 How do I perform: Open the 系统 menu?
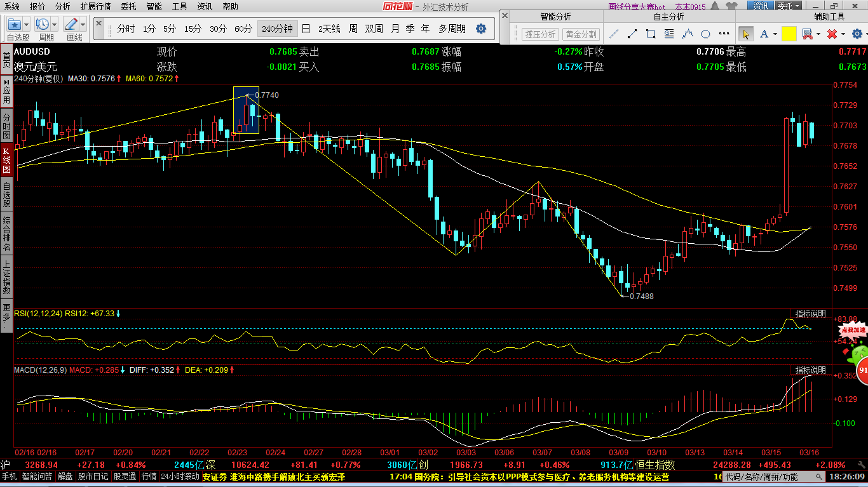click(x=12, y=6)
